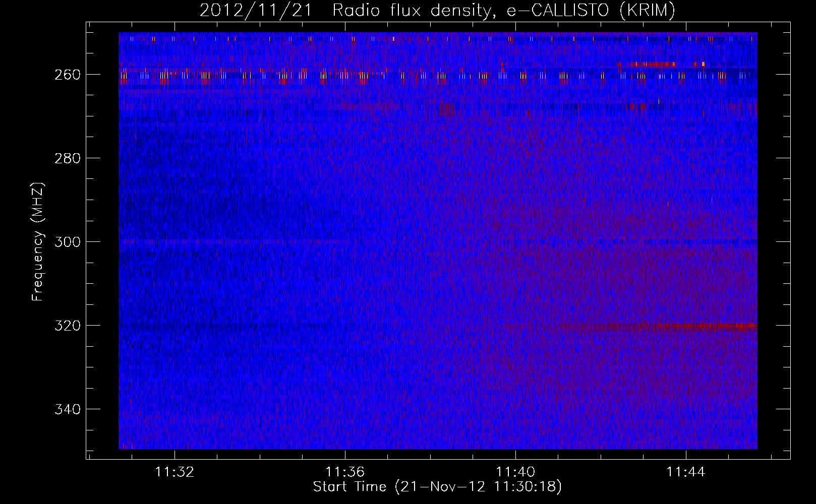Click the 11:36 time tick label
816x504 pixels.
pos(345,472)
